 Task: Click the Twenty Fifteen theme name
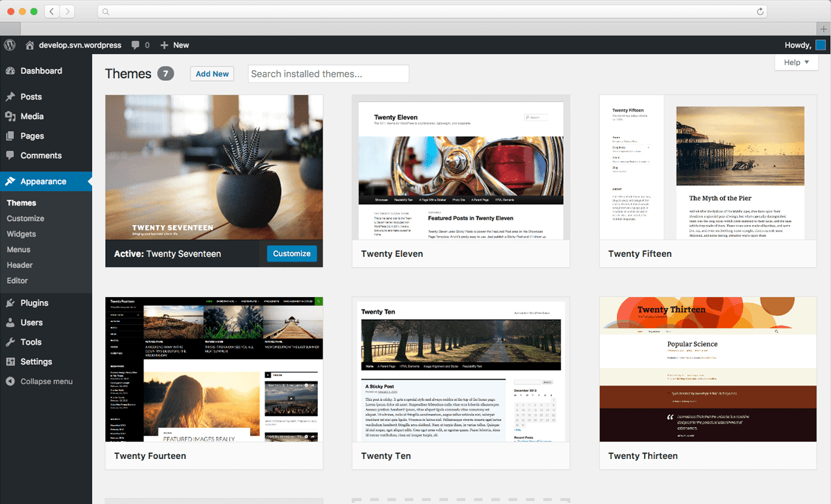640,254
